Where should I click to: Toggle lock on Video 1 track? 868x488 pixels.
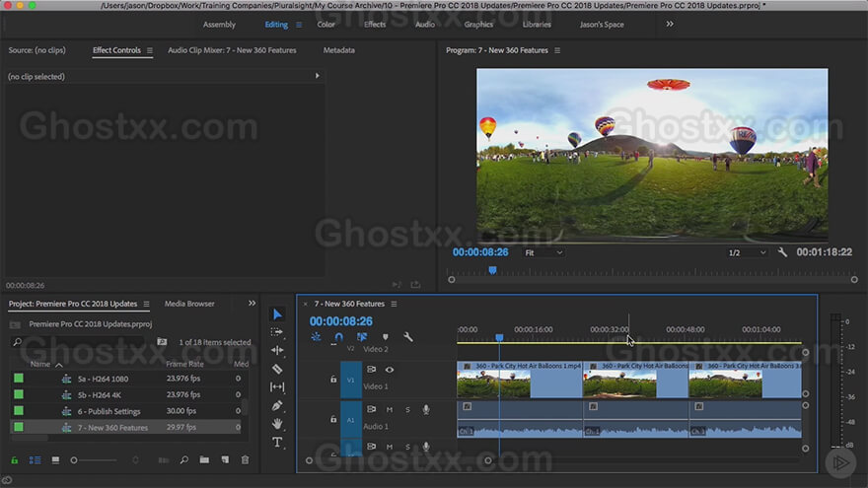(x=333, y=380)
